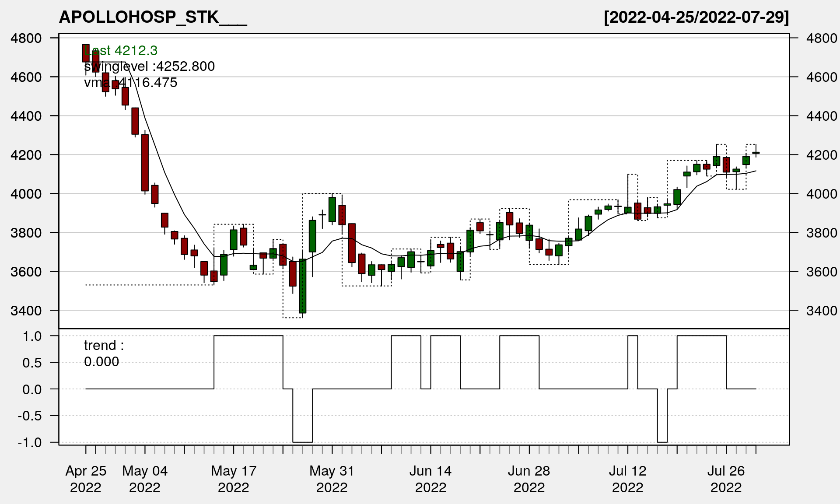Click the May 17 2022 date label

(234, 479)
